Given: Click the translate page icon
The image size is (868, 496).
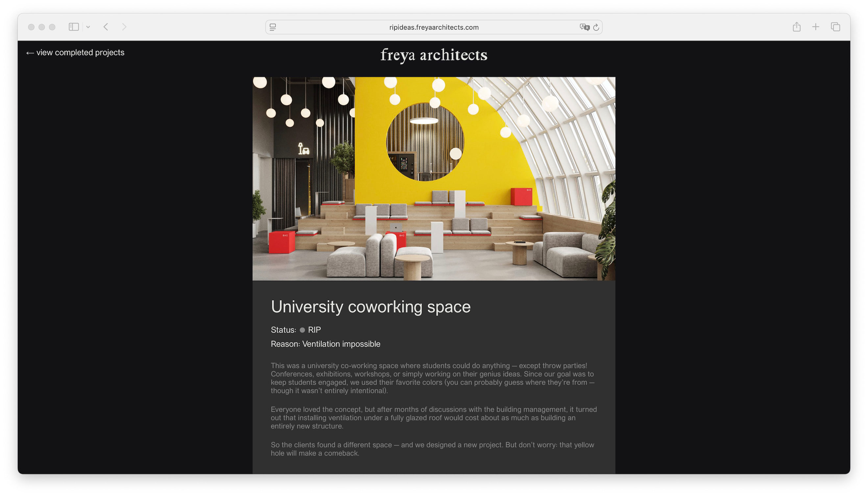Looking at the screenshot, I should (x=584, y=27).
